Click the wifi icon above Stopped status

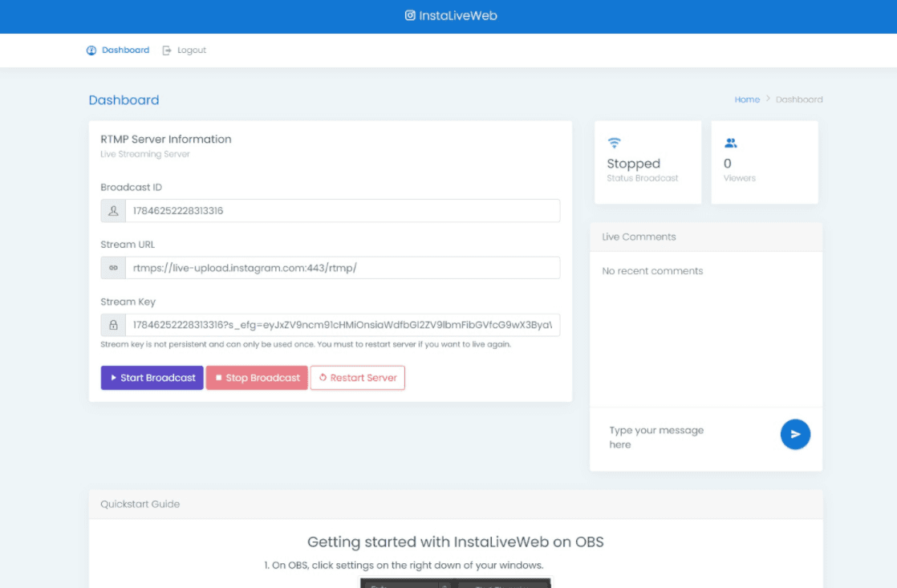pos(614,143)
